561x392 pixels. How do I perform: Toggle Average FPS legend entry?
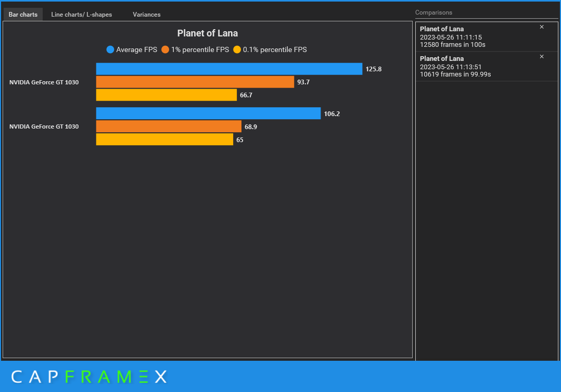[x=132, y=50]
